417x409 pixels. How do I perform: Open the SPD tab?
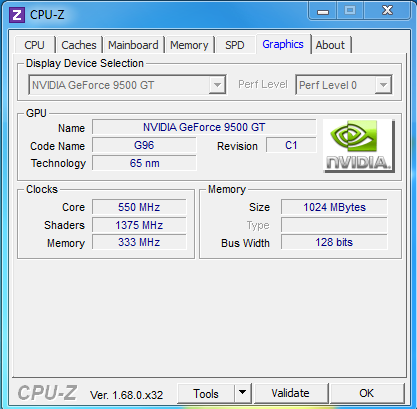click(235, 45)
